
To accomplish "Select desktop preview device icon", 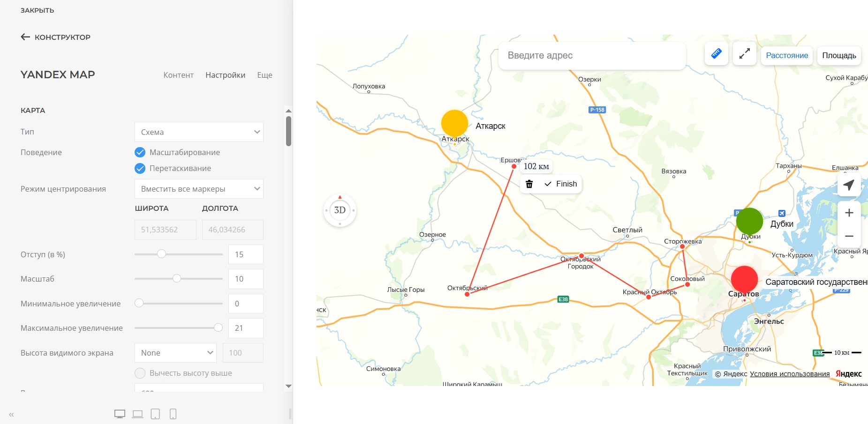I will pos(120,414).
